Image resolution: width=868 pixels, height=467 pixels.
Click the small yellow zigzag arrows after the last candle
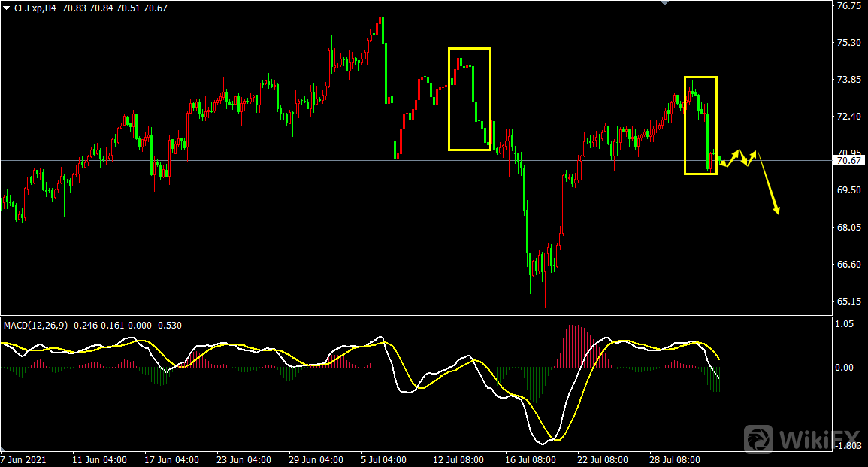(739, 158)
